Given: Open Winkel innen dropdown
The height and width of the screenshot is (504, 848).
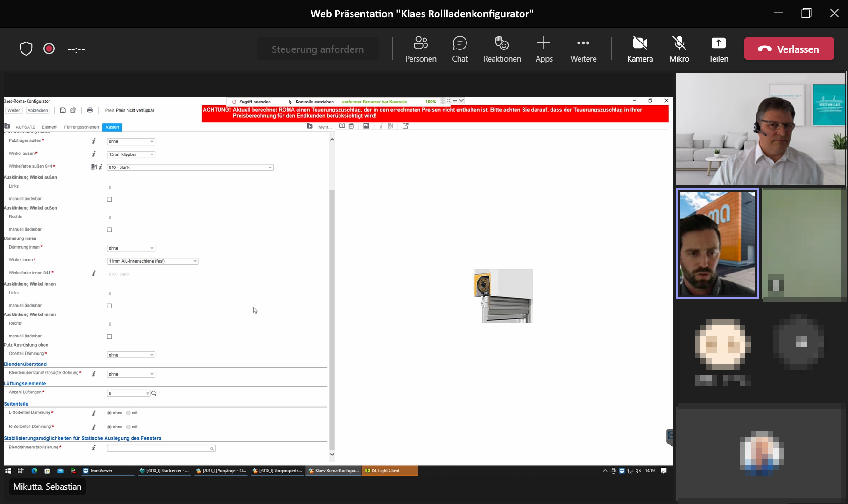Looking at the screenshot, I should point(153,261).
